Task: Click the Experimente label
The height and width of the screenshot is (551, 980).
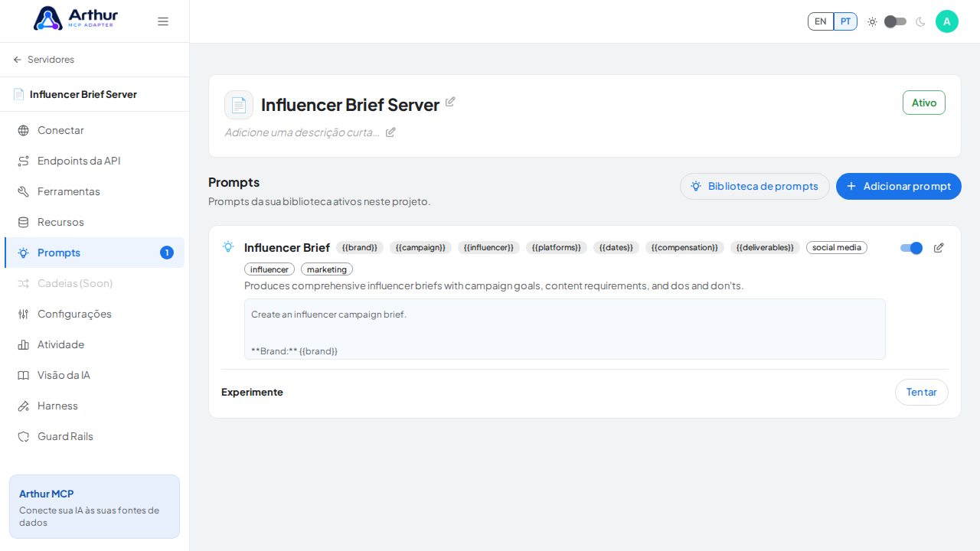Action: tap(252, 392)
